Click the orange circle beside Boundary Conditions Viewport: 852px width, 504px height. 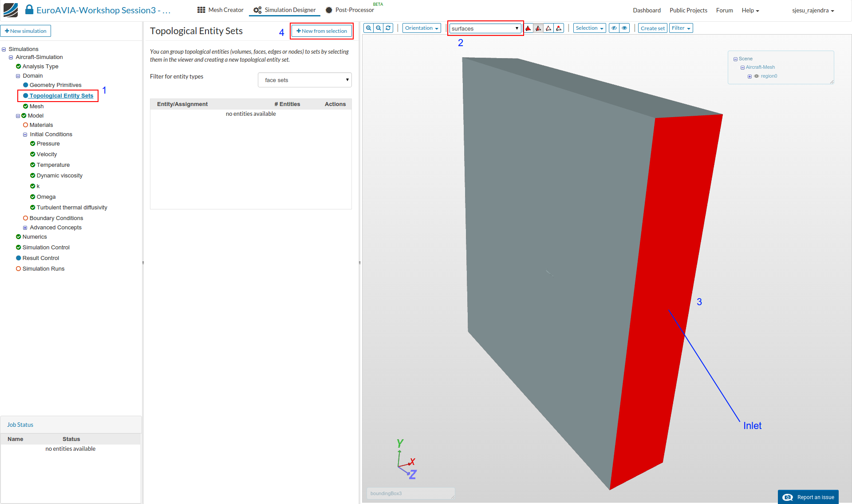[25, 218]
